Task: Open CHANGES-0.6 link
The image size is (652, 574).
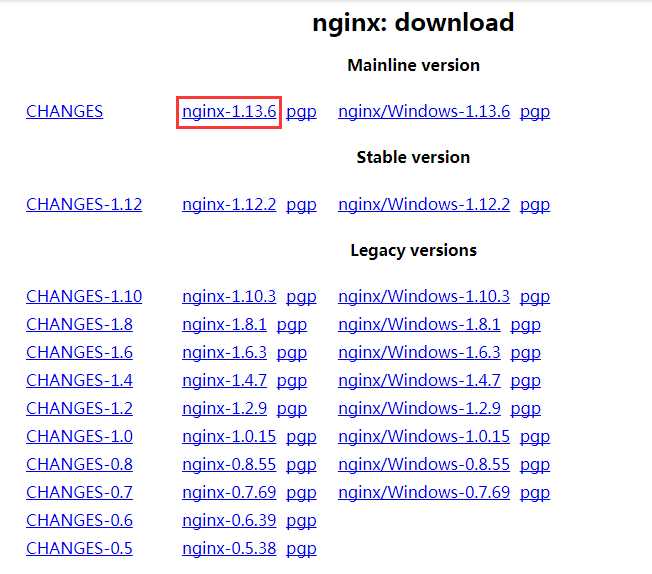Action: [79, 520]
